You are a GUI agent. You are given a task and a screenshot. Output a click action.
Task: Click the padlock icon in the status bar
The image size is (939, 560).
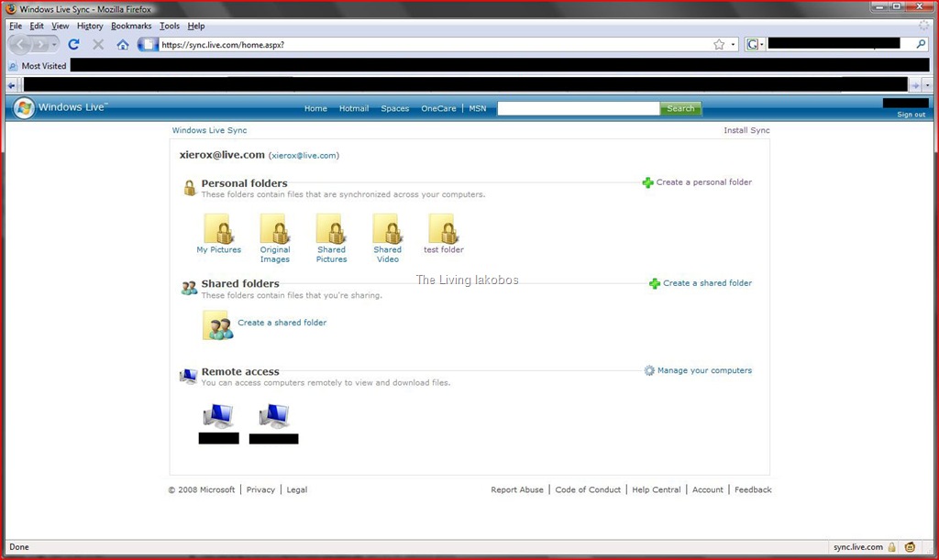coord(891,547)
